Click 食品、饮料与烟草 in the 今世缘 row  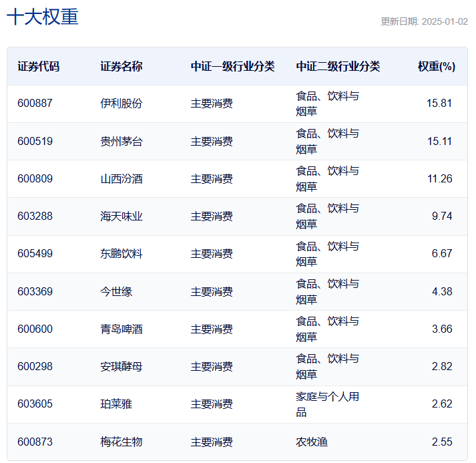click(328, 291)
